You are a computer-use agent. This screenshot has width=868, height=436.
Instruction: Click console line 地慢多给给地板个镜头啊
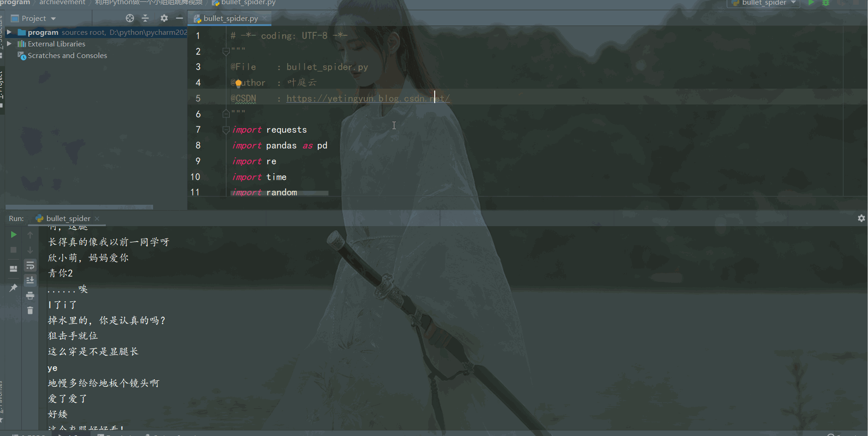pyautogui.click(x=103, y=383)
